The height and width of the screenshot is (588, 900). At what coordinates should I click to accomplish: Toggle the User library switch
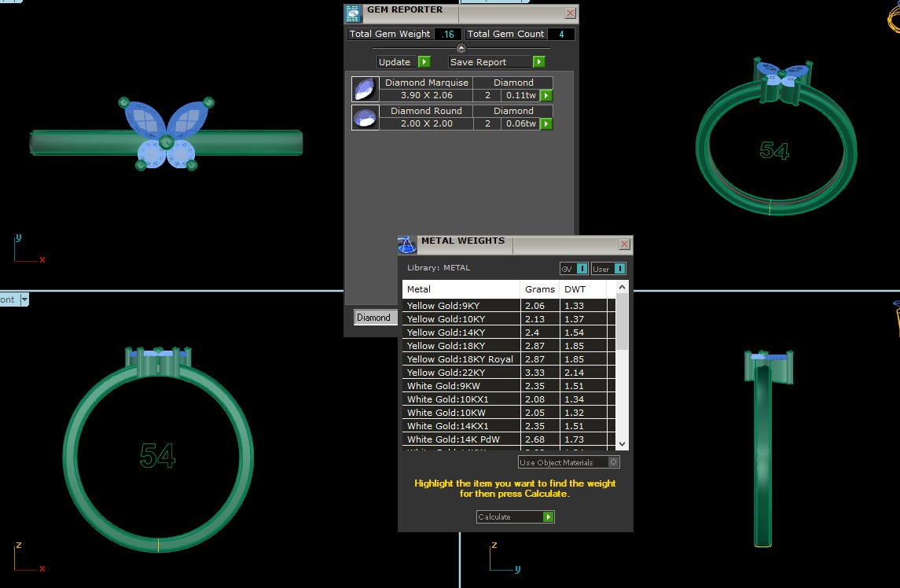(x=619, y=269)
